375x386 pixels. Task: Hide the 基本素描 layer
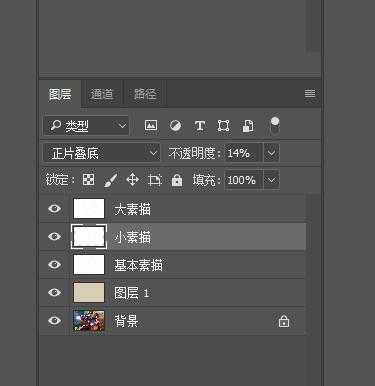click(54, 265)
